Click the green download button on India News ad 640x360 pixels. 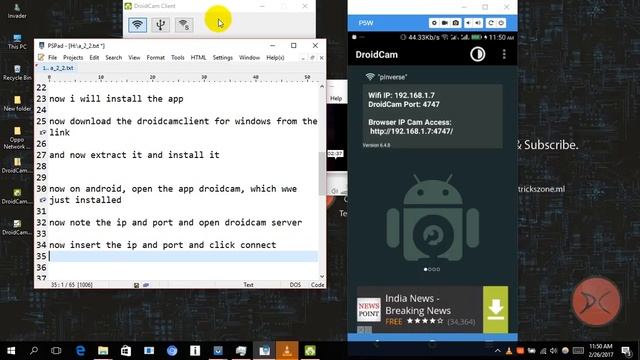coord(496,309)
